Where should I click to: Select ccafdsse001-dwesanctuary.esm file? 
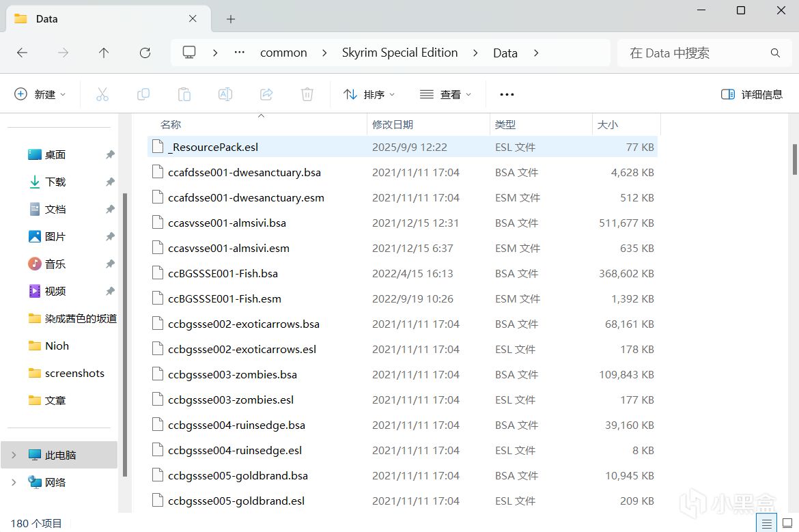pyautogui.click(x=402, y=198)
